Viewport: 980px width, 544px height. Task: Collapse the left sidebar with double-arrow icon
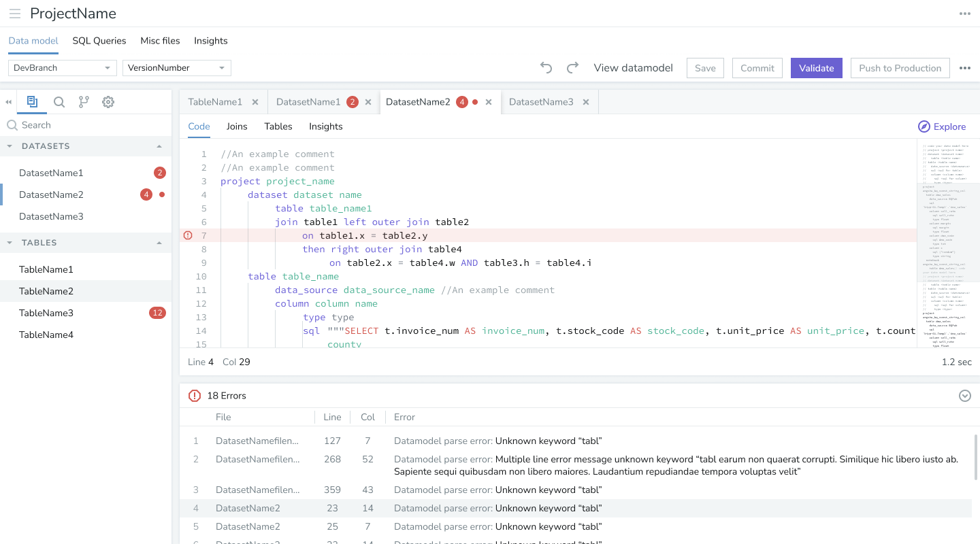9,102
